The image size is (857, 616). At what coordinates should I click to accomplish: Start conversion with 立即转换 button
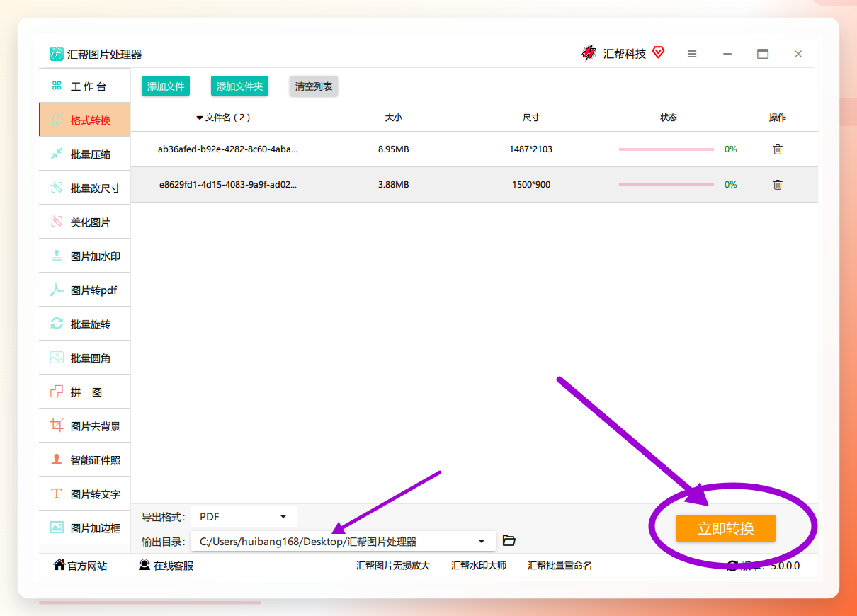pos(726,528)
